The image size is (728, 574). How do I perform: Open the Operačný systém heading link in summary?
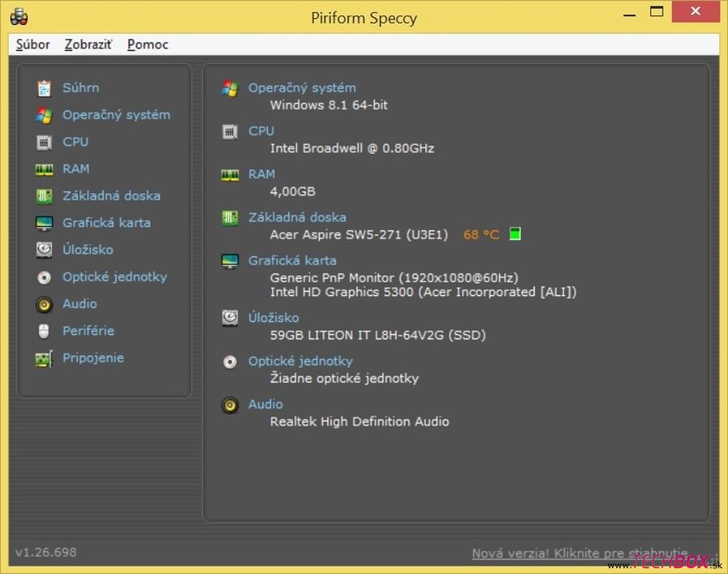click(x=303, y=87)
